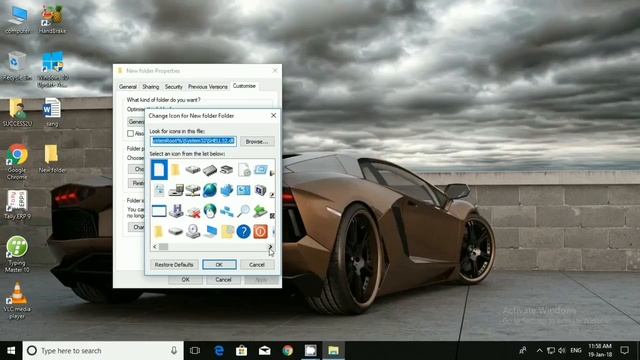Click the icon list scrollbar thumb
This screenshot has height=360, width=640.
pos(163,247)
